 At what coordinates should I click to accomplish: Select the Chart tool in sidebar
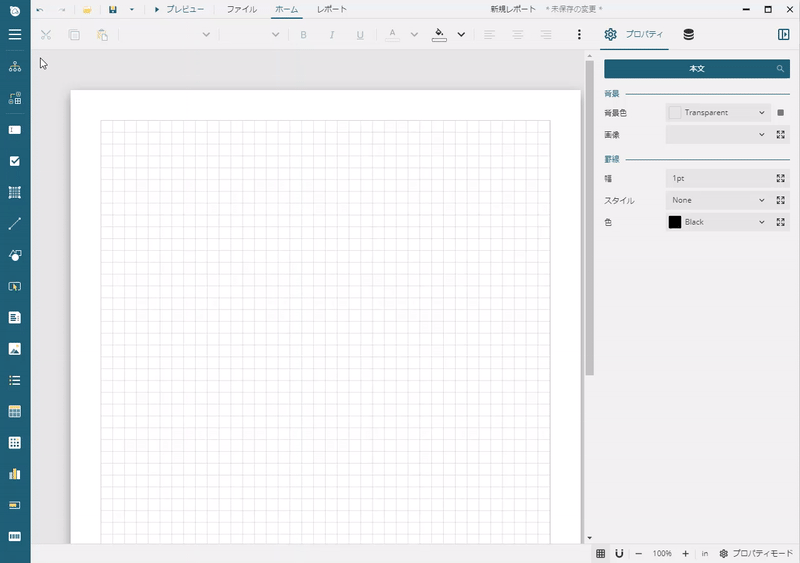[15, 474]
